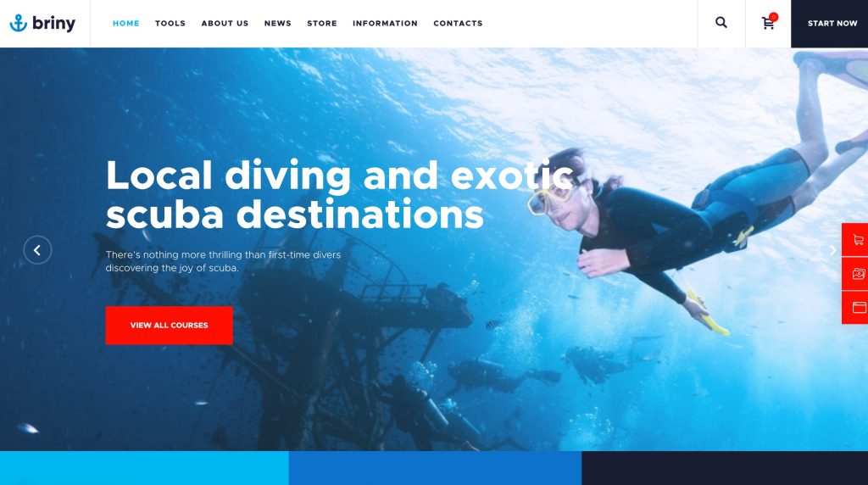Open the ABOUT US menu
This screenshot has width=868, height=485.
(225, 23)
